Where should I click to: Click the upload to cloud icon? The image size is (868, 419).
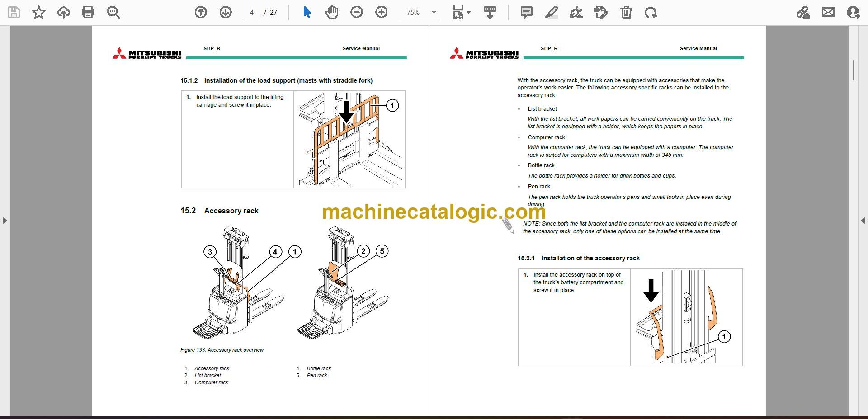[63, 12]
